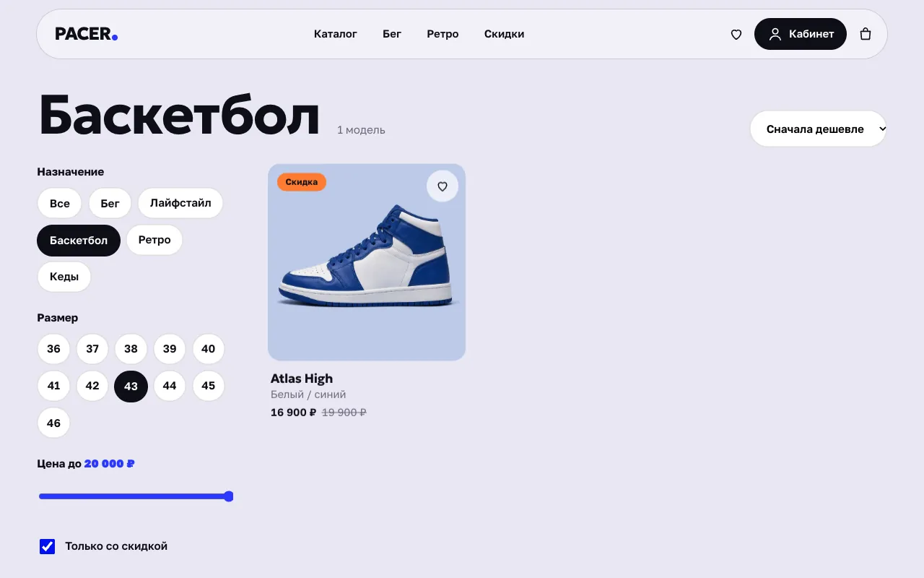Choose size 45
This screenshot has width=924, height=578.
[x=208, y=386]
